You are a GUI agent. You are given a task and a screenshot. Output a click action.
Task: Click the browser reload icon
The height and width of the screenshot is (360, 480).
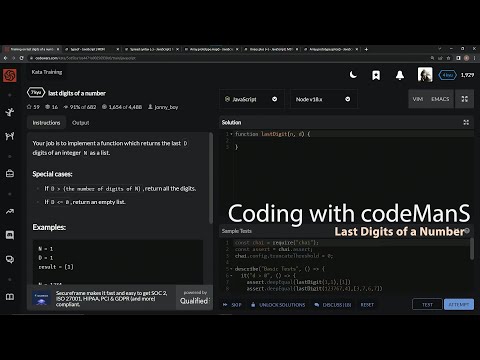pyautogui.click(x=22, y=58)
